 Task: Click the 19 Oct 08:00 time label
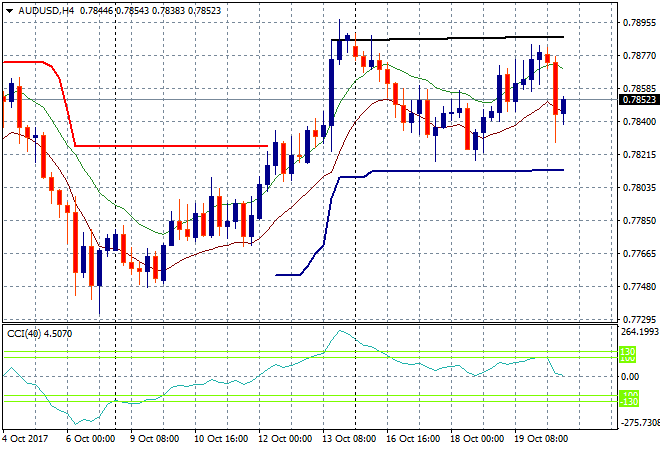pos(541,439)
